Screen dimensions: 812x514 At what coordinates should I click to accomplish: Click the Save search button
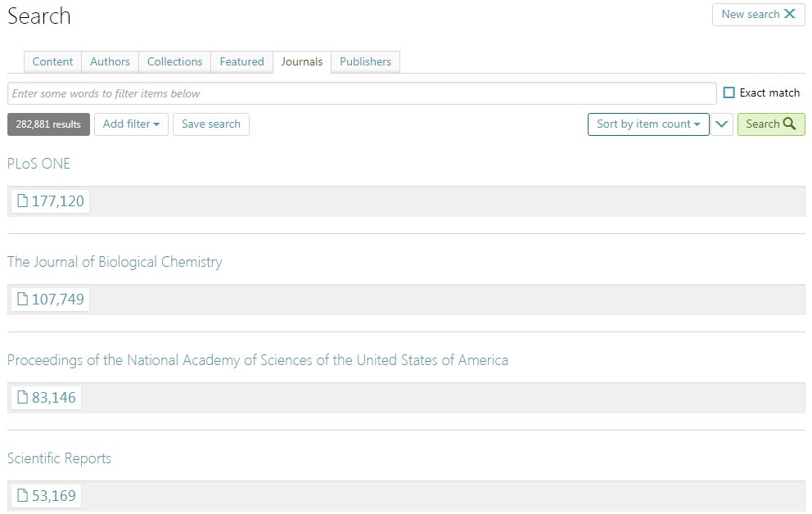[x=210, y=124]
